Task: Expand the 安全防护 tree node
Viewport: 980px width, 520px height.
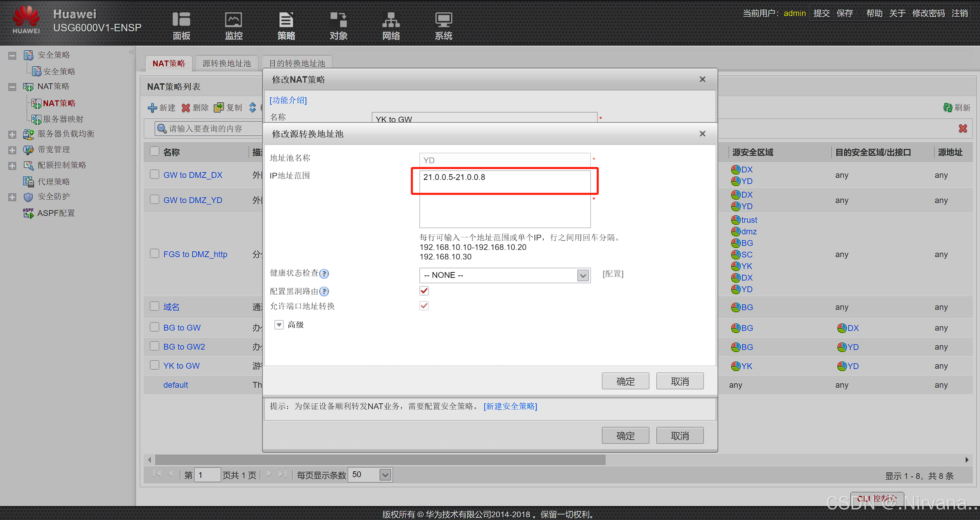Action: pos(12,197)
